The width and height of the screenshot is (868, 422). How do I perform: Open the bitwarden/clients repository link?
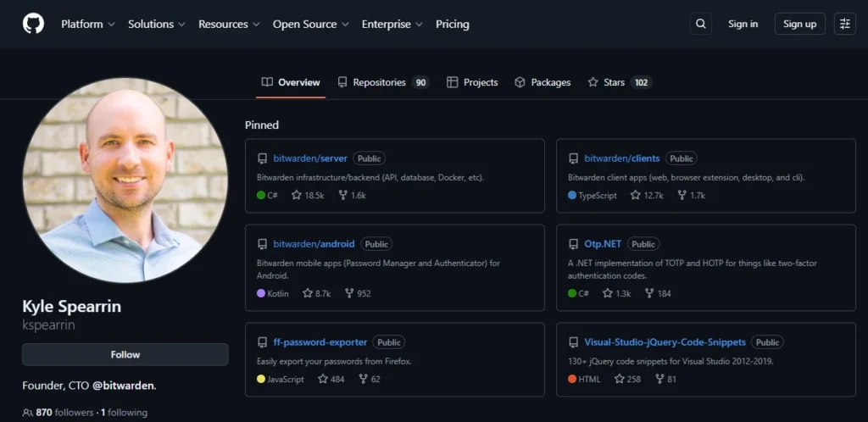(622, 158)
